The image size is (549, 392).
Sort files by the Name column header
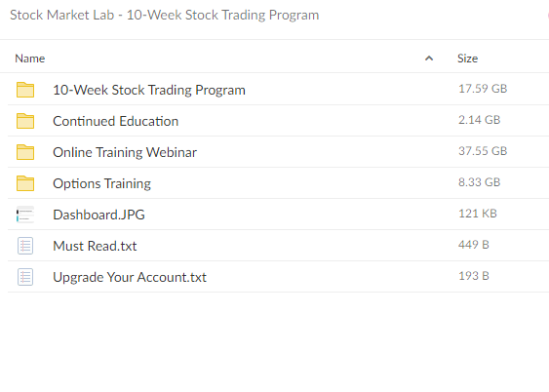point(30,59)
